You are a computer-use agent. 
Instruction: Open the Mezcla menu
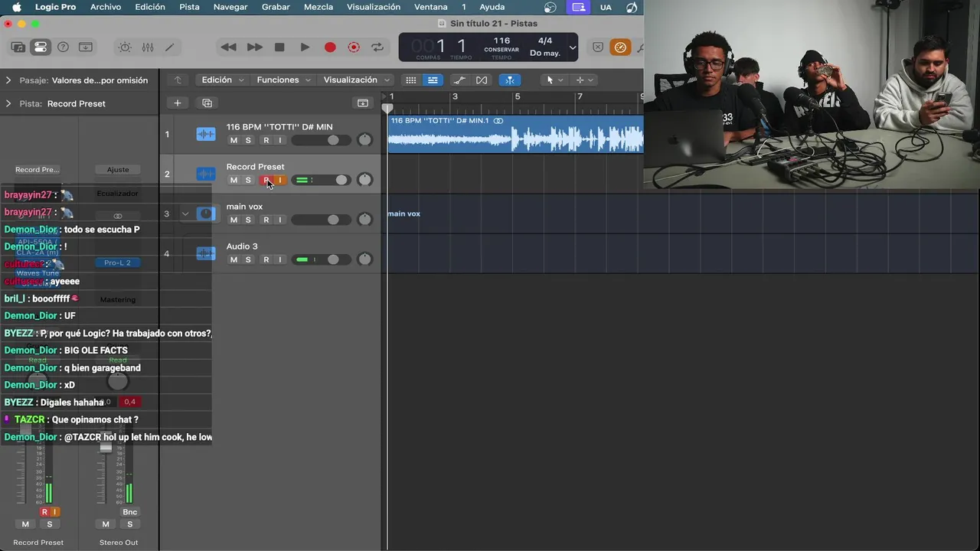coord(318,7)
